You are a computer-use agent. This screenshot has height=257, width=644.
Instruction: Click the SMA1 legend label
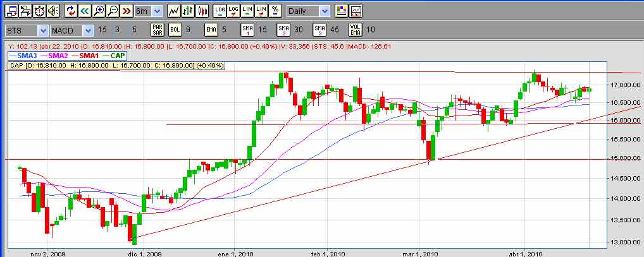(x=84, y=56)
